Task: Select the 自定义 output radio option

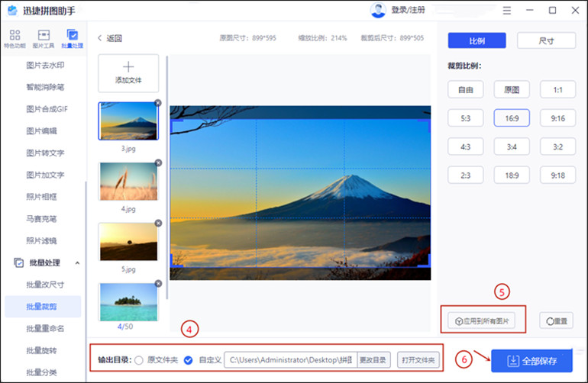Action: point(189,360)
